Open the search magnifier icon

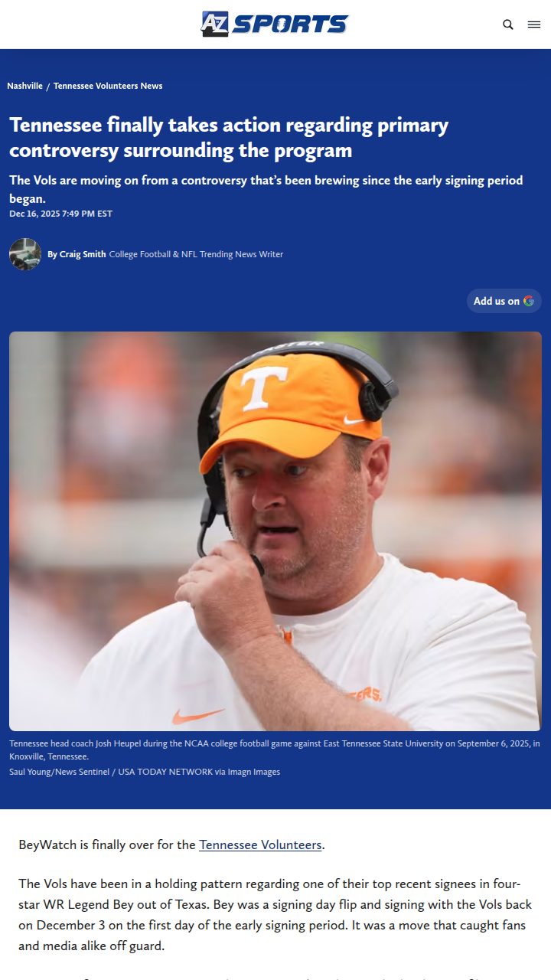(x=508, y=24)
